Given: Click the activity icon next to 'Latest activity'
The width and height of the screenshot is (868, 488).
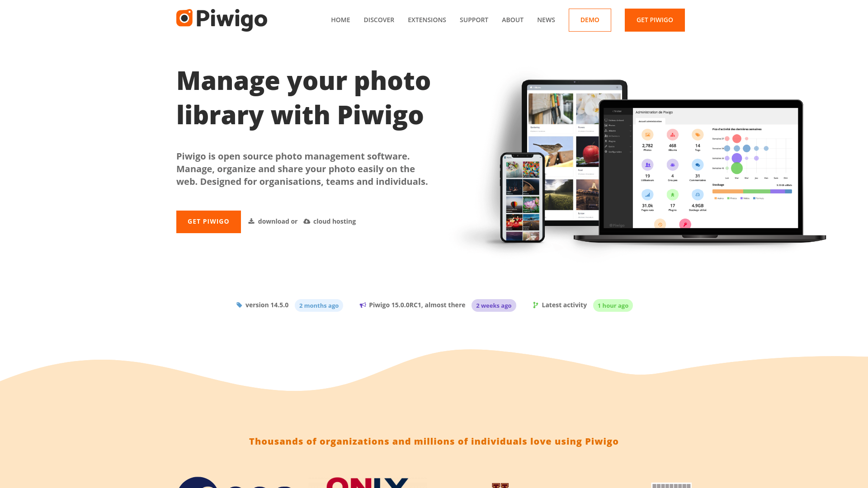Looking at the screenshot, I should (x=535, y=305).
